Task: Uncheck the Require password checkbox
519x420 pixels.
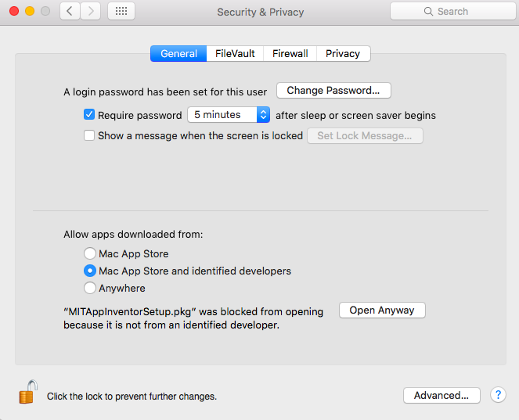Action: (89, 115)
